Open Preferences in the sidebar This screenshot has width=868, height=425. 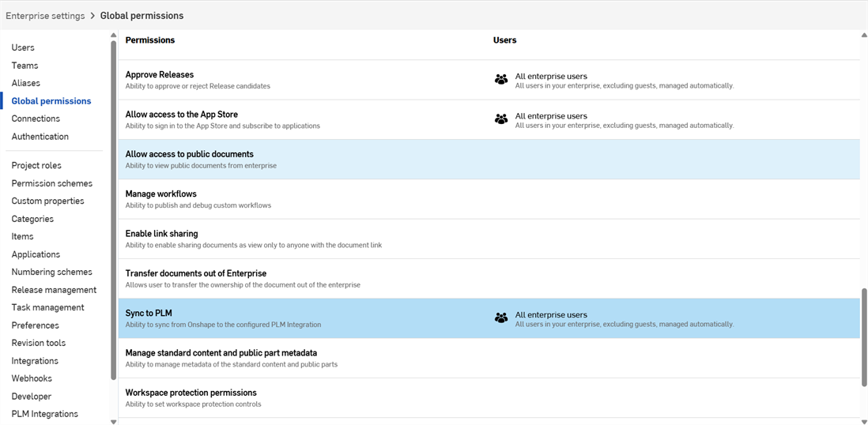tap(36, 325)
